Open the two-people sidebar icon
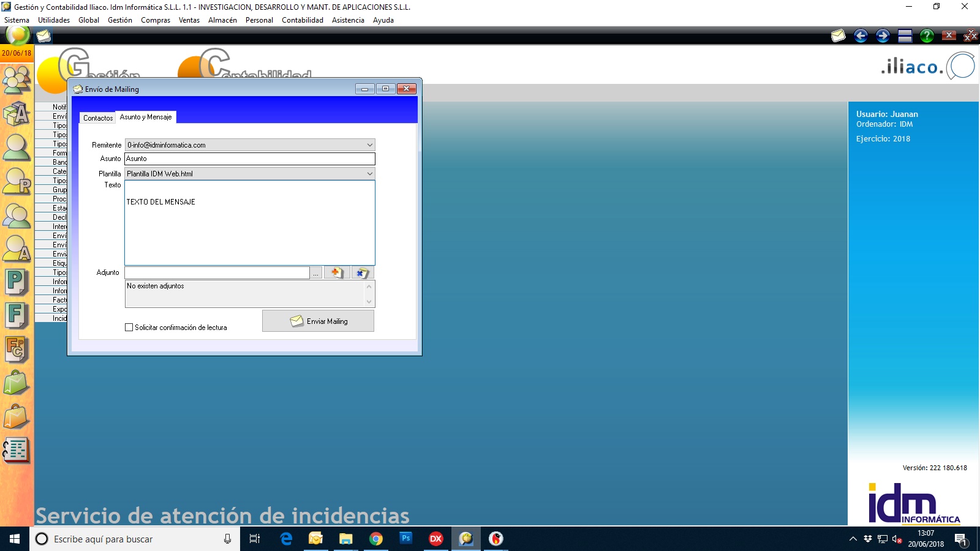The width and height of the screenshot is (980, 551). pos(17,215)
